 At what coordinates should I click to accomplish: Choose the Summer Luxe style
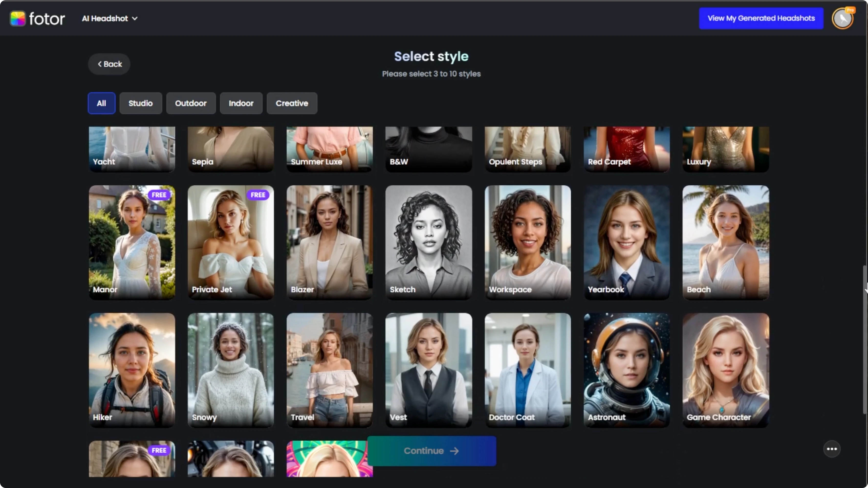point(330,149)
